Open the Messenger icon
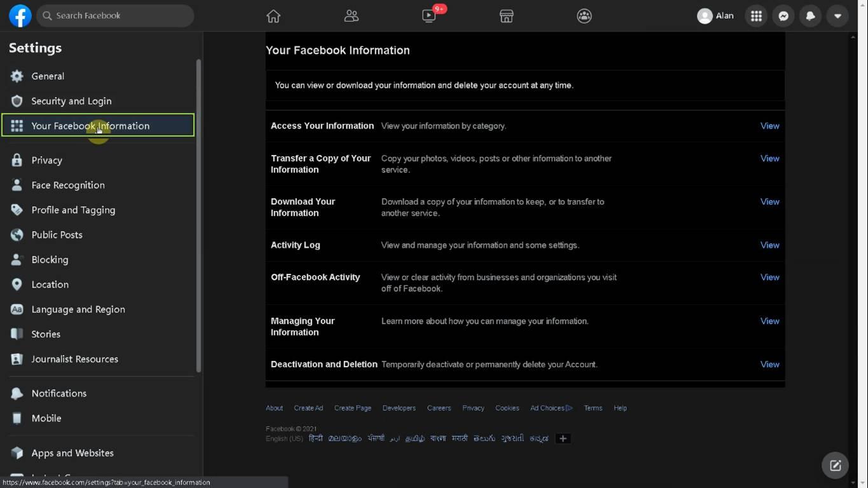Image resolution: width=868 pixels, height=488 pixels. pos(783,16)
